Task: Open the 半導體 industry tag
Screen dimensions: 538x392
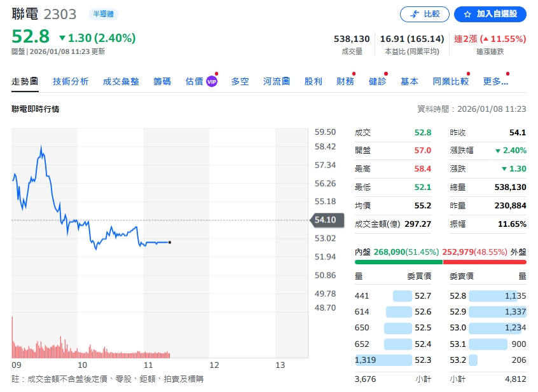Action: 103,14
